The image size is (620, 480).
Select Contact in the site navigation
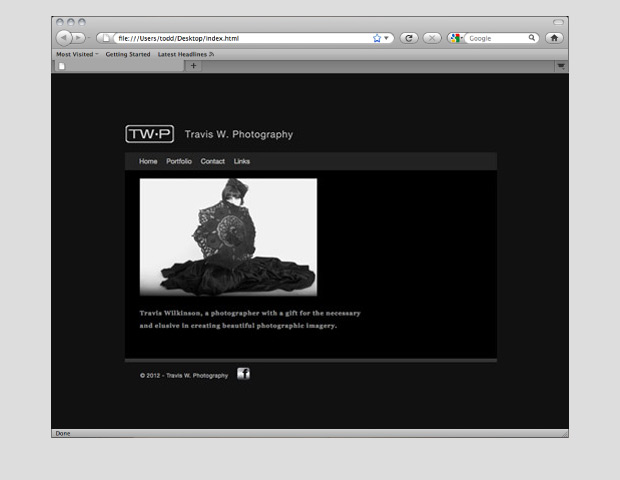click(212, 161)
